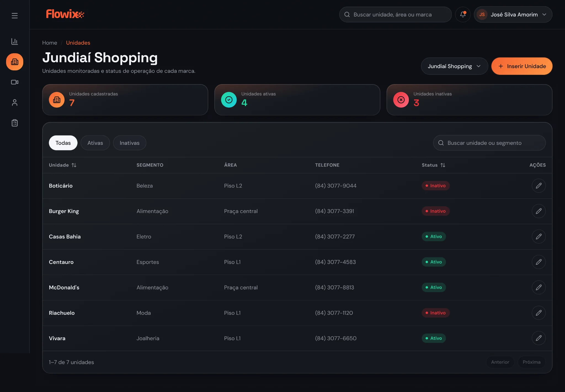The height and width of the screenshot is (392, 565).
Task: Filter by Ativas tab
Action: (95, 143)
